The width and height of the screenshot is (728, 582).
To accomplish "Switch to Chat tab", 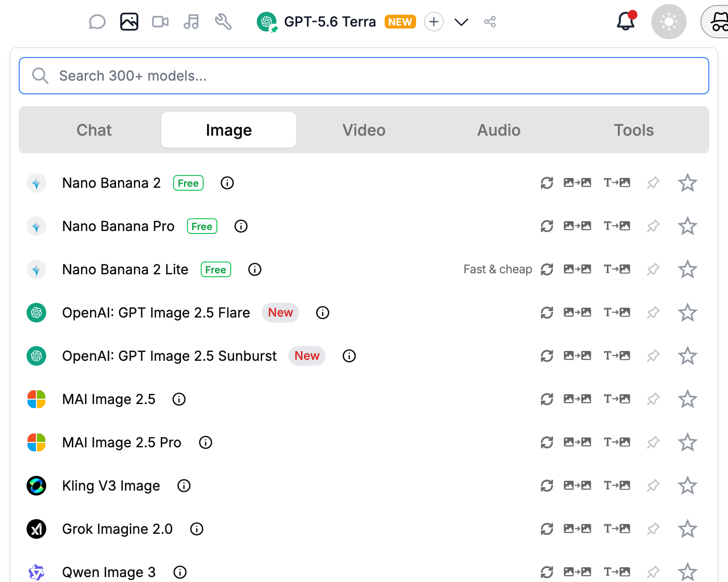I will point(94,130).
